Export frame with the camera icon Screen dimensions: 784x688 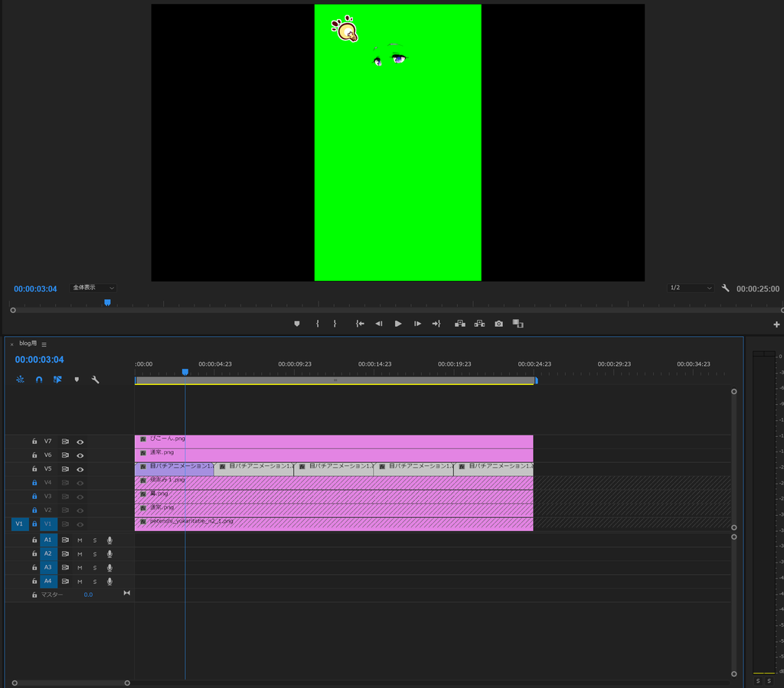click(x=499, y=324)
